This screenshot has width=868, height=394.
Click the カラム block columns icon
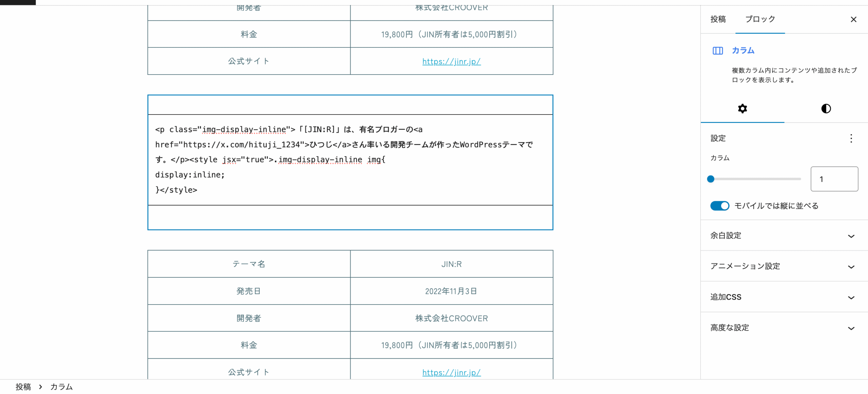[717, 51]
